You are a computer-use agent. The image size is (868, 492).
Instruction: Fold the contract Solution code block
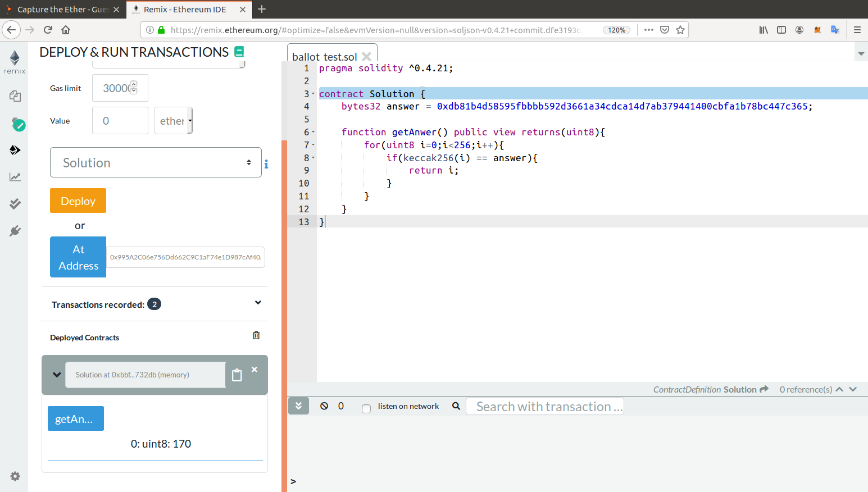[x=313, y=94]
